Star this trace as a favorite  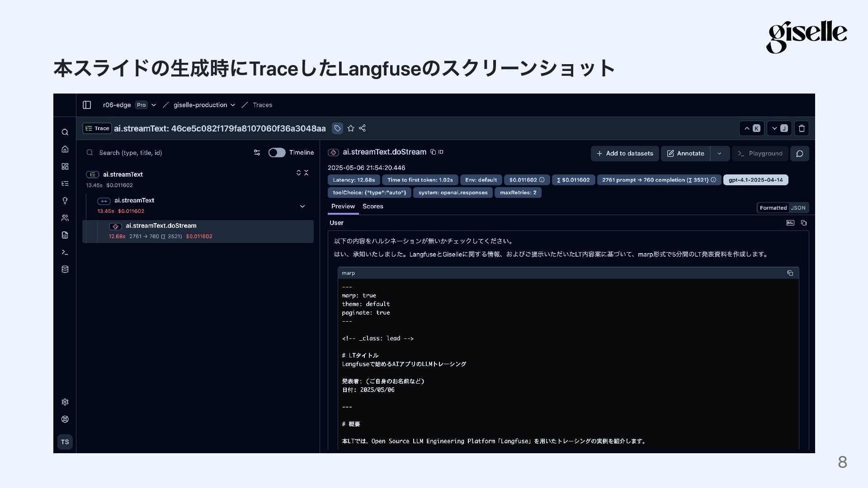(x=351, y=128)
